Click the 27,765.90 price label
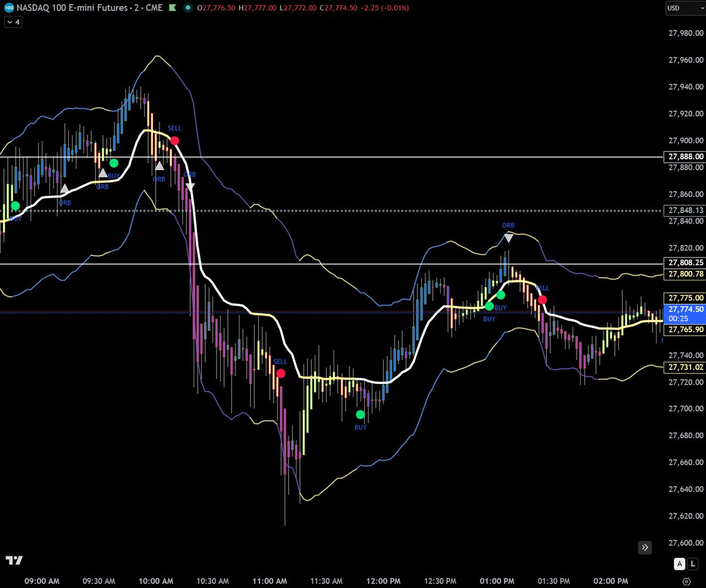The width and height of the screenshot is (706, 588). click(x=684, y=329)
